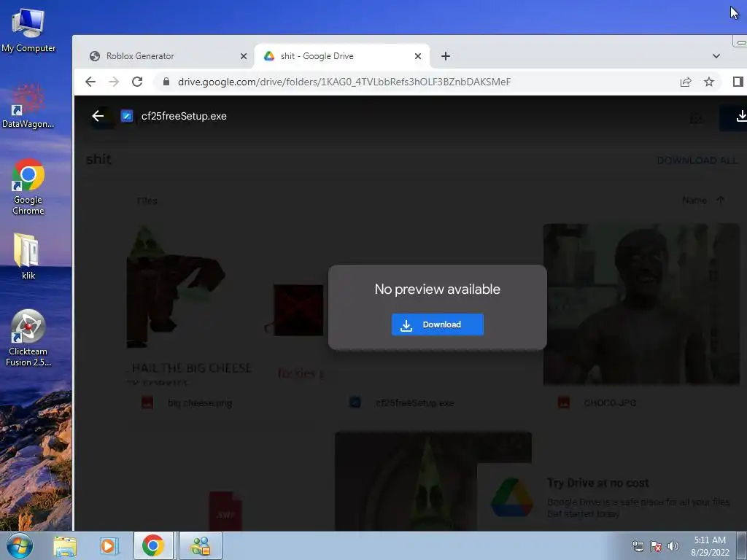Click the sort direction arrow beside Name
Viewport: 747px width, 560px height.
click(720, 201)
